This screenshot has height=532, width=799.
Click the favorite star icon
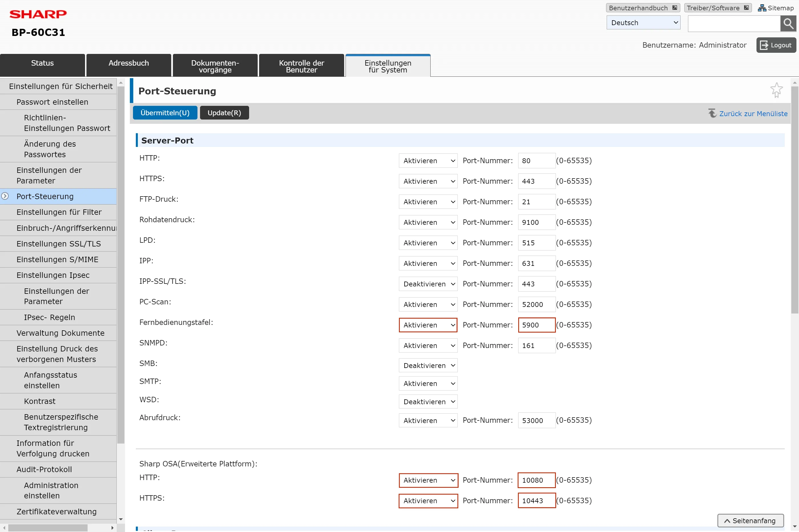point(776,90)
